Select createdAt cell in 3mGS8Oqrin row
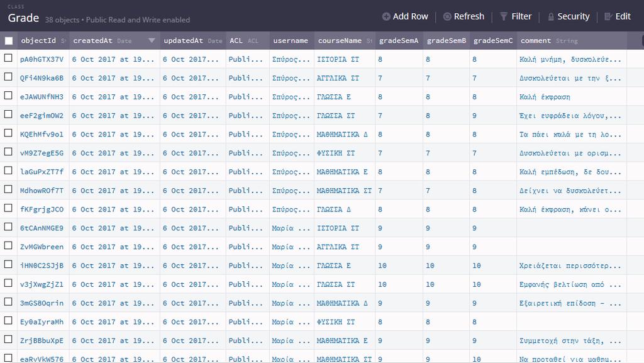The height and width of the screenshot is (363, 644). click(x=114, y=303)
